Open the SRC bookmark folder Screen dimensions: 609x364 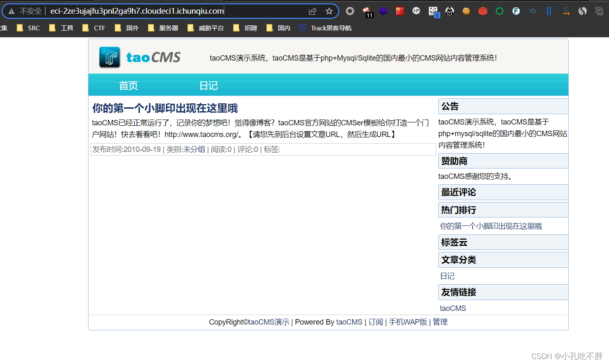click(28, 28)
